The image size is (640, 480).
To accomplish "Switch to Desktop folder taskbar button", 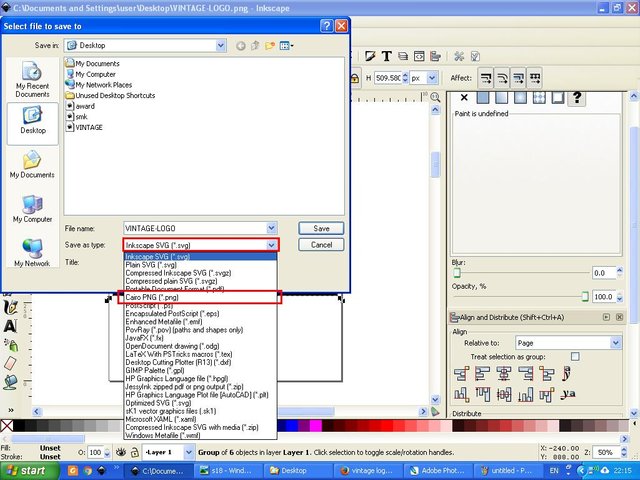I will pos(298,471).
